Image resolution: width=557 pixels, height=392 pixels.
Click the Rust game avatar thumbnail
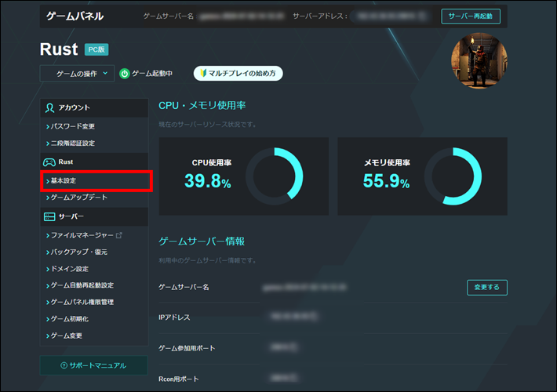[x=479, y=60]
